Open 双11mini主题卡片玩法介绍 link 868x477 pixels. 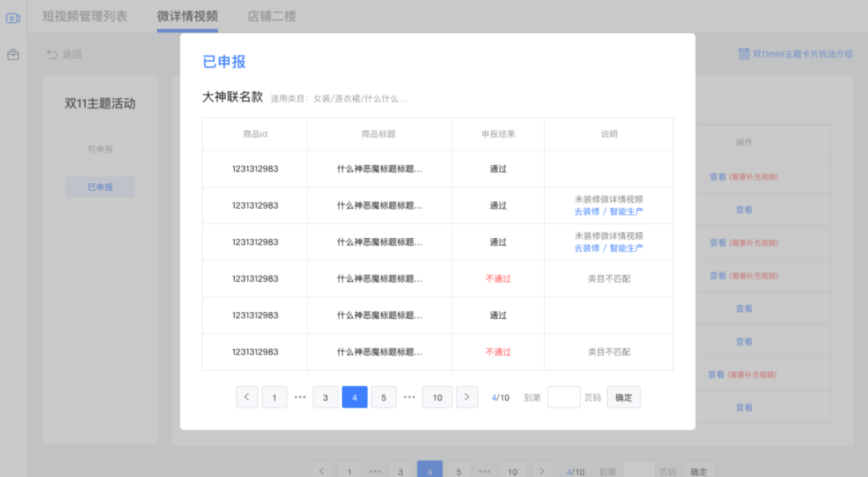tap(802, 54)
